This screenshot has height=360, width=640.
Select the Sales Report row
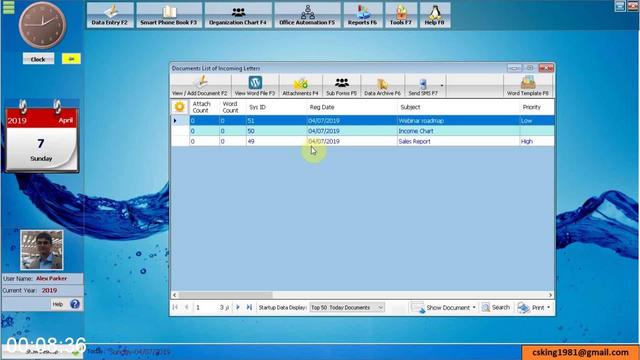coord(362,141)
